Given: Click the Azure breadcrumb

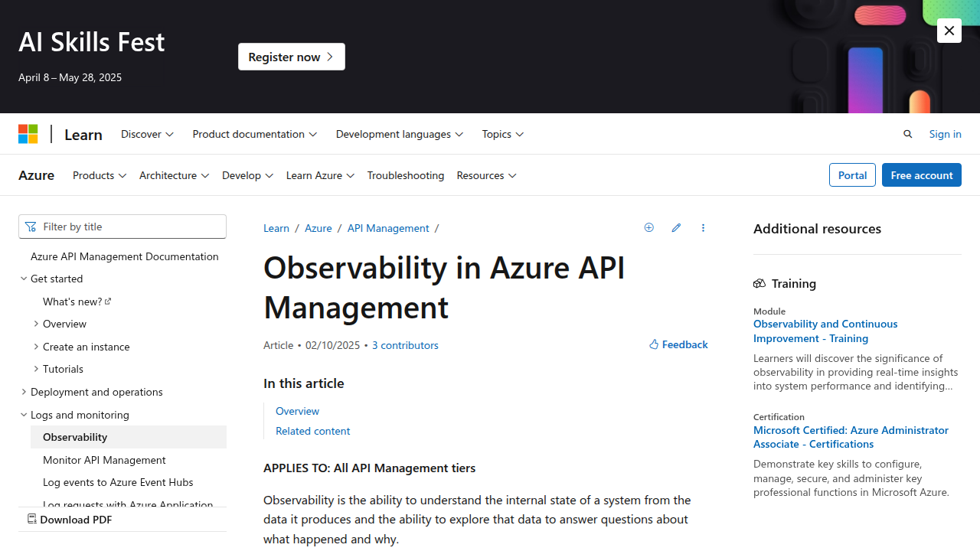Looking at the screenshot, I should click(318, 228).
